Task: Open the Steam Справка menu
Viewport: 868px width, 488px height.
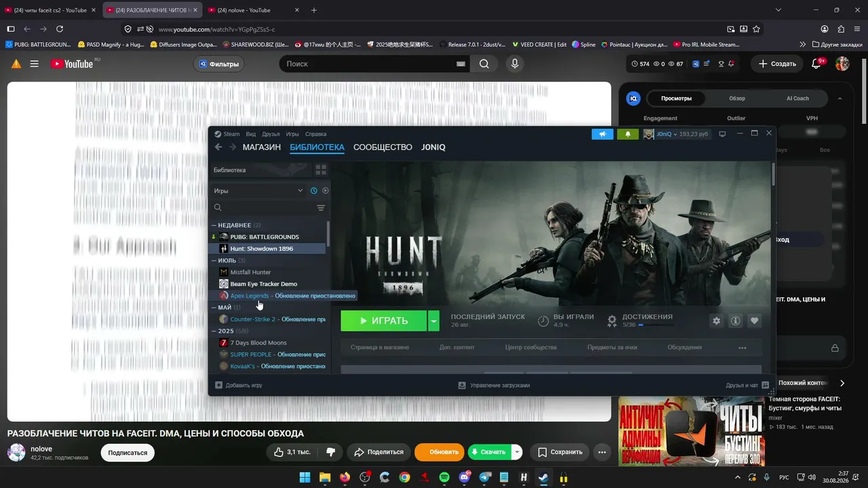Action: (x=316, y=134)
